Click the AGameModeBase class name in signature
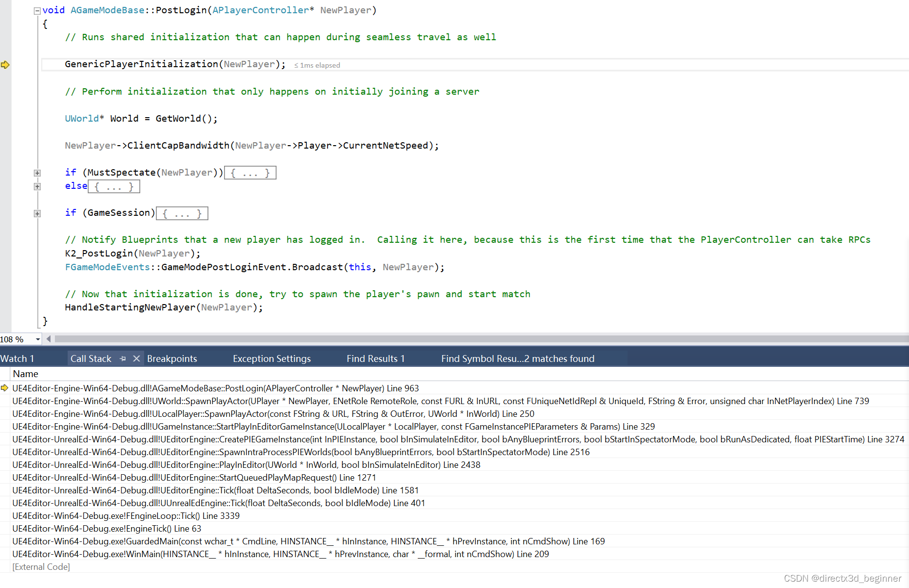The image size is (909, 588). coord(107,10)
